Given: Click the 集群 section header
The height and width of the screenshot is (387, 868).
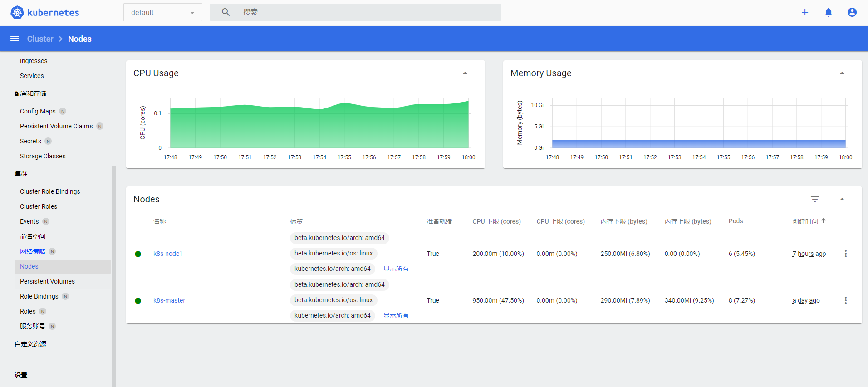Looking at the screenshot, I should point(21,174).
